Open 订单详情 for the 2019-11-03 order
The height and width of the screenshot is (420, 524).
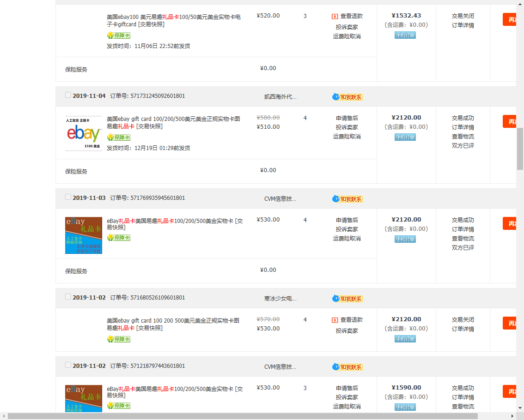click(463, 229)
